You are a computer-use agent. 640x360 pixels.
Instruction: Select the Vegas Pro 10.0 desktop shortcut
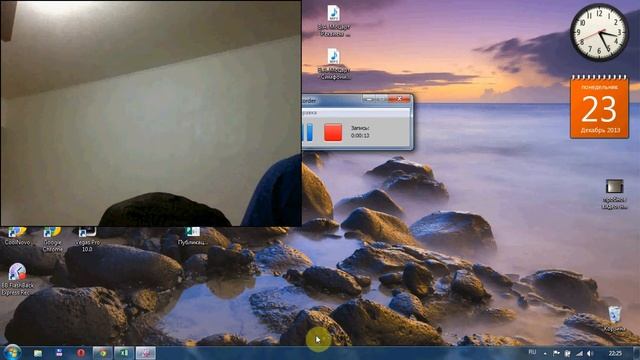(87, 239)
